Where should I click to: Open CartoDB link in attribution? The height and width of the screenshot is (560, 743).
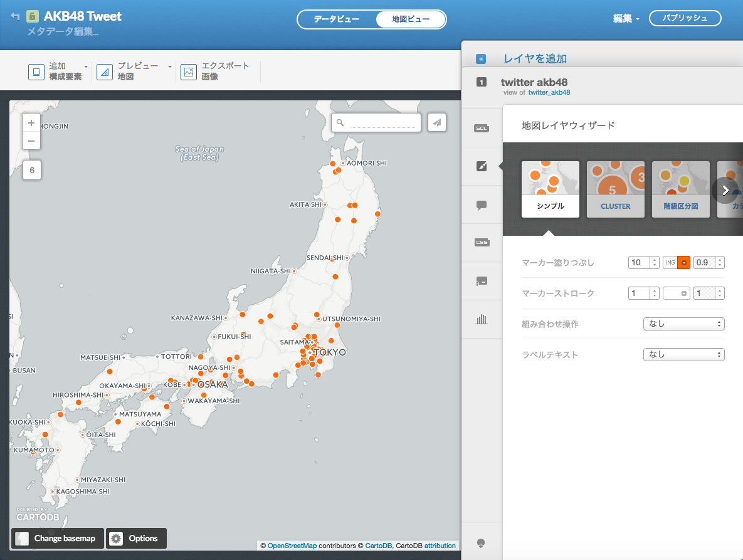pos(378,546)
